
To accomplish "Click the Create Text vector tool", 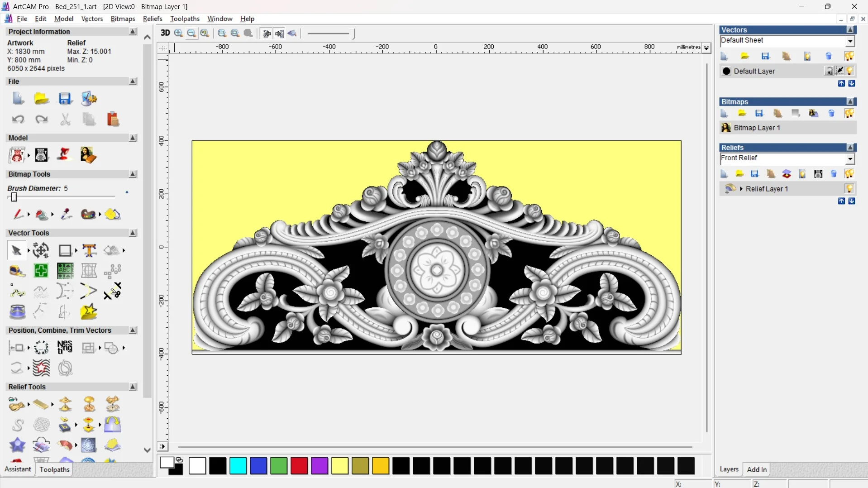I will coord(89,250).
